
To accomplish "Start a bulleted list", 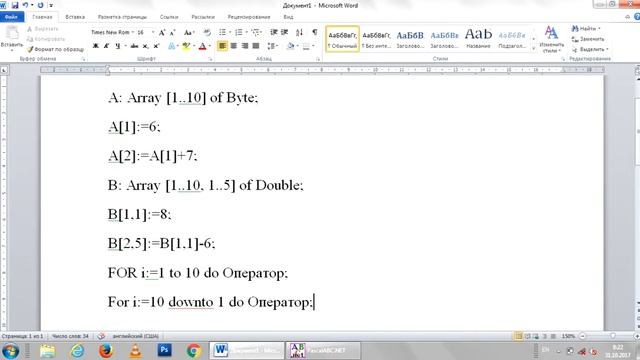I will pyautogui.click(x=222, y=32).
